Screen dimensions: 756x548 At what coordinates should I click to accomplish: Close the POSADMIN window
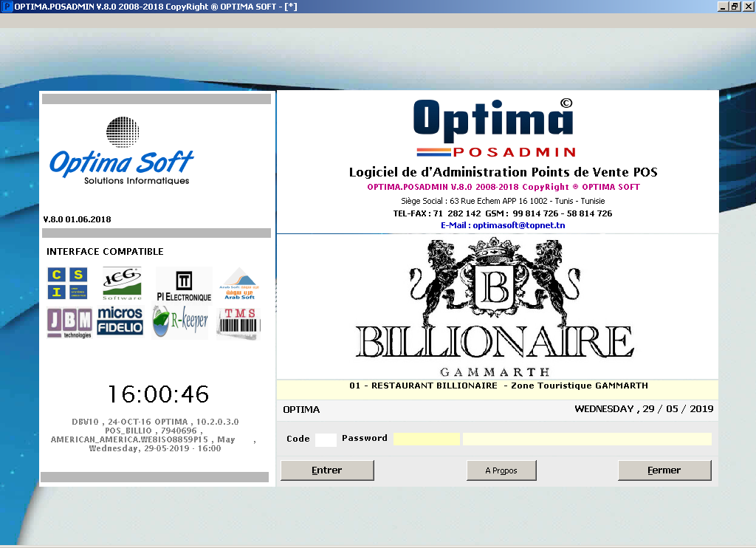click(x=748, y=6)
